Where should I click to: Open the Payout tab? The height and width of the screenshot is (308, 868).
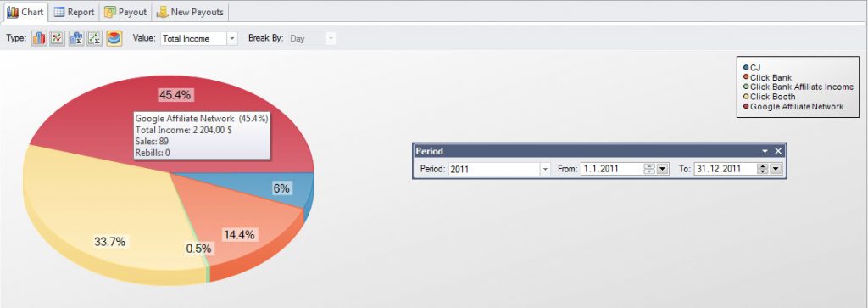coord(125,12)
